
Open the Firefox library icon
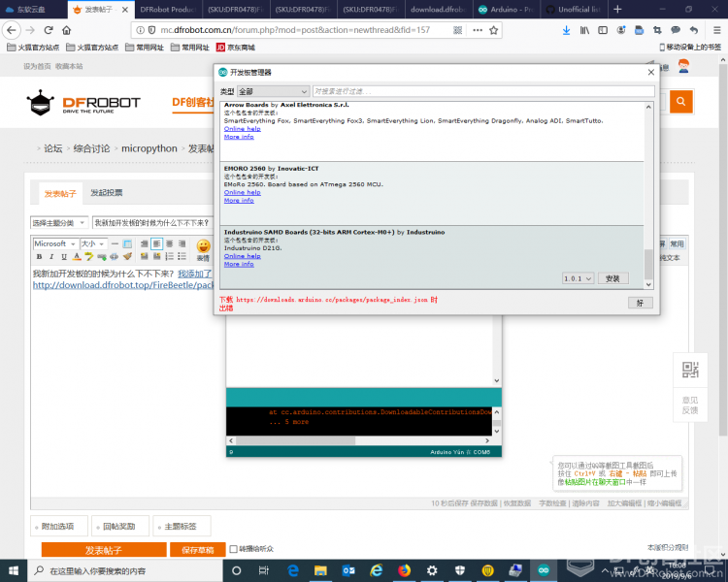click(584, 30)
